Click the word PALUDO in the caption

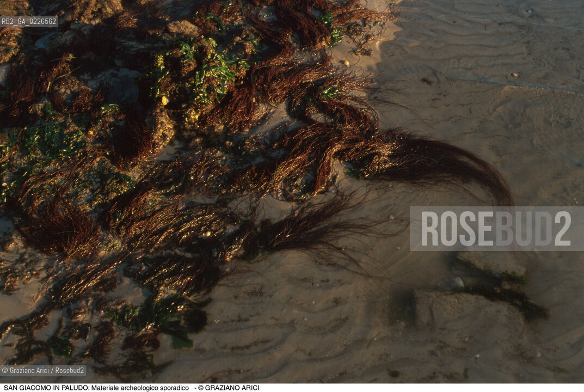(x=76, y=388)
